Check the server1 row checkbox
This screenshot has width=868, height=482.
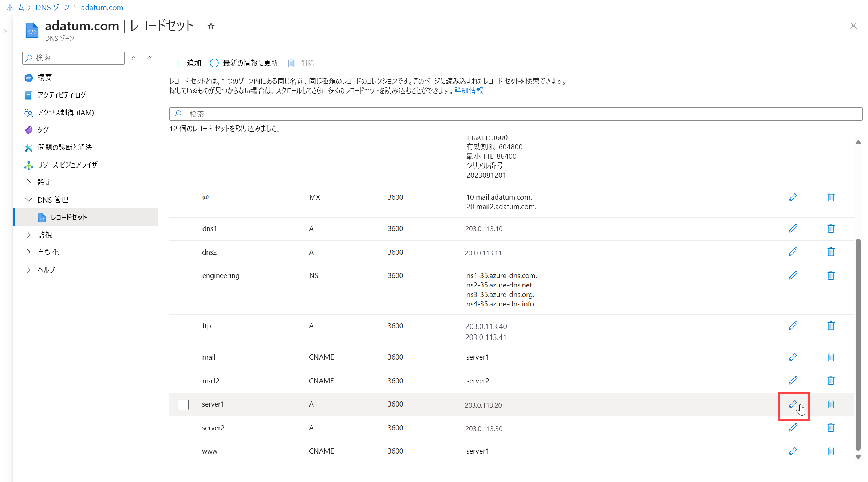[x=183, y=405]
